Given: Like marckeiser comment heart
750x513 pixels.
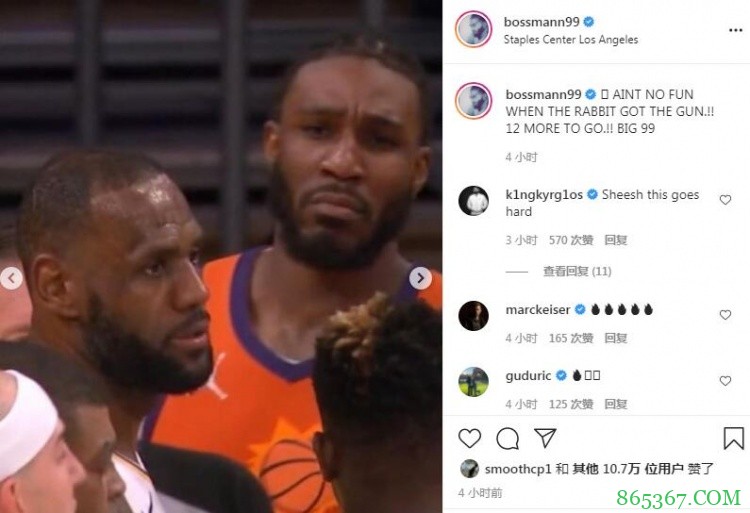Looking at the screenshot, I should tap(725, 315).
